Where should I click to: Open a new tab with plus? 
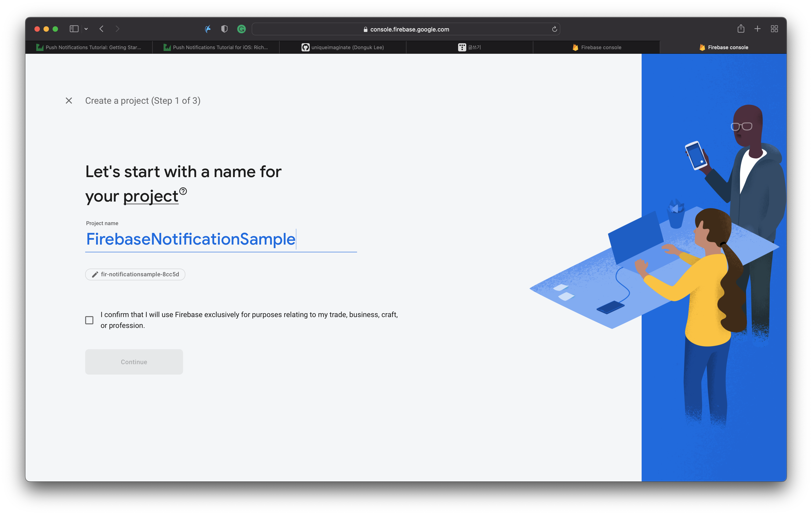click(757, 29)
